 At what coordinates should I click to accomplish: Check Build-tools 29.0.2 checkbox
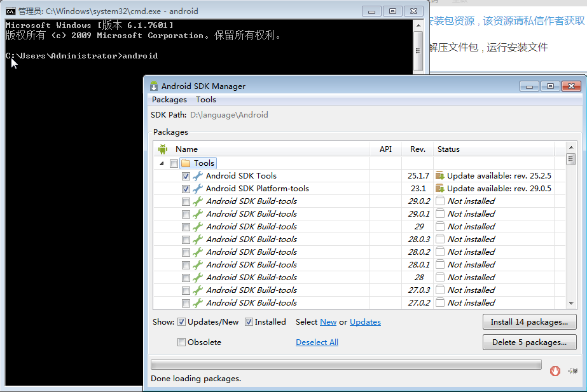[186, 201]
